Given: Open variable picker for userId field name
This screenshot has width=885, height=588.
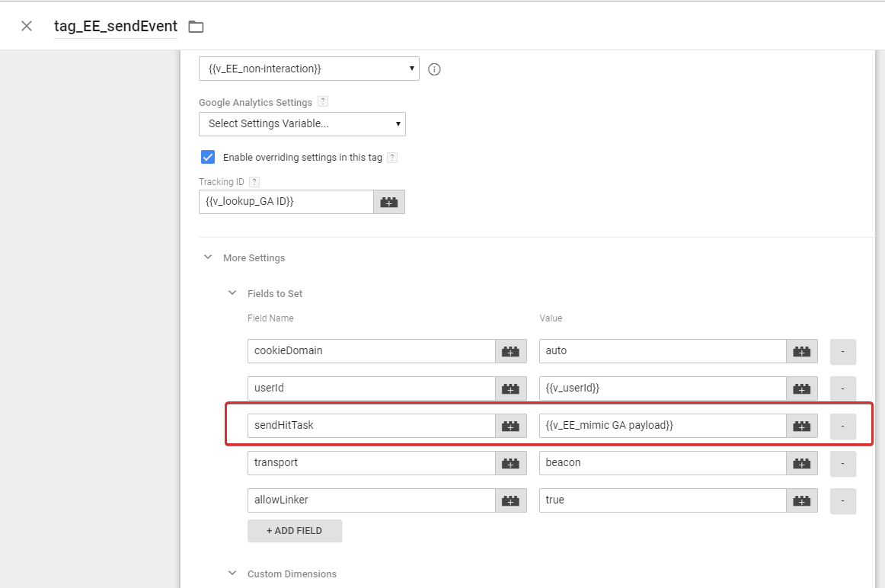Looking at the screenshot, I should (x=510, y=388).
